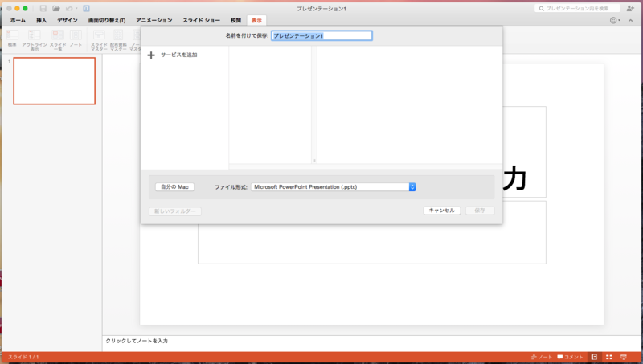Click the smiley feedback icon
Viewport: 643px width, 364px height.
[x=613, y=20]
